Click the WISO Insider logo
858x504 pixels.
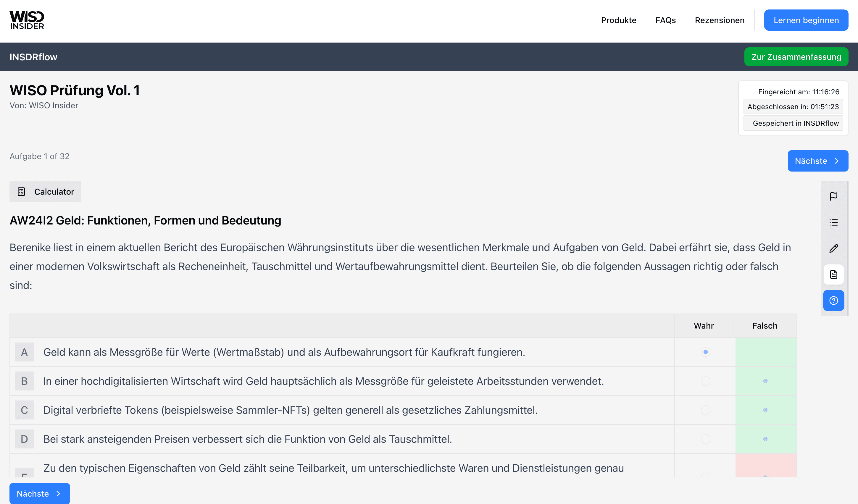pyautogui.click(x=27, y=20)
